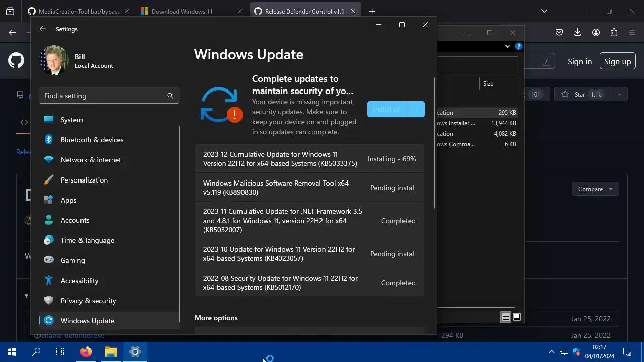
Task: Show hidden tray icons chevron
Action: pyautogui.click(x=552, y=352)
